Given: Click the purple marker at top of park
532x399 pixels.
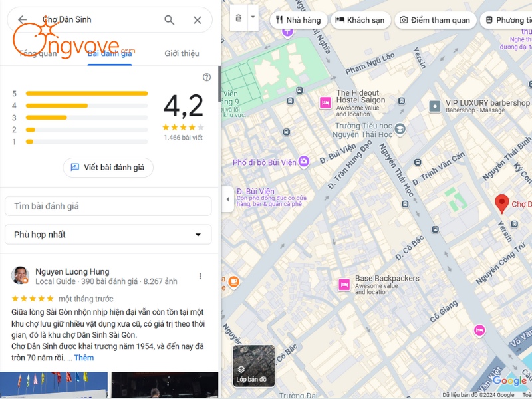Looking at the screenshot, I should [x=287, y=33].
